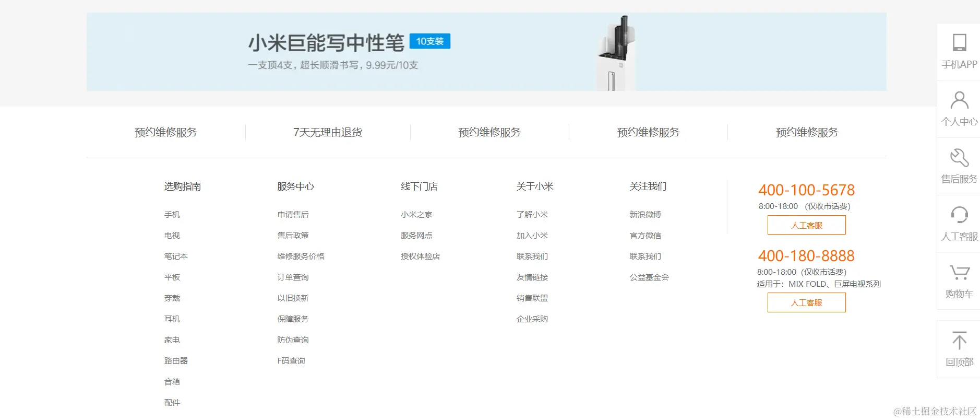
Task: Follow the 官方微信 link
Action: tap(646, 236)
